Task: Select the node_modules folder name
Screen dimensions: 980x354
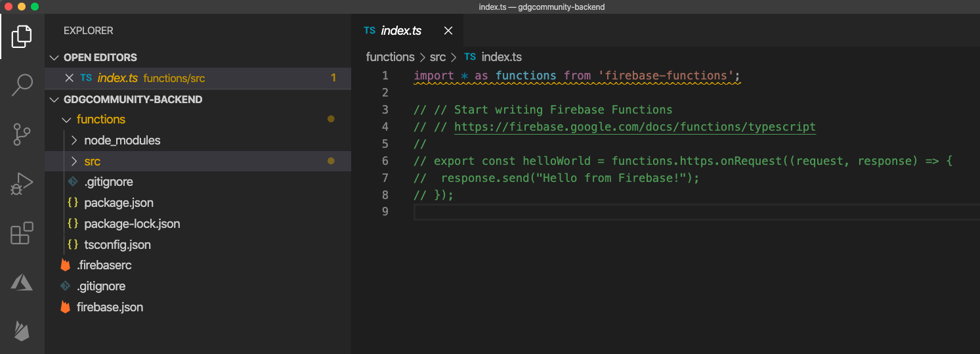Action: [x=122, y=141]
